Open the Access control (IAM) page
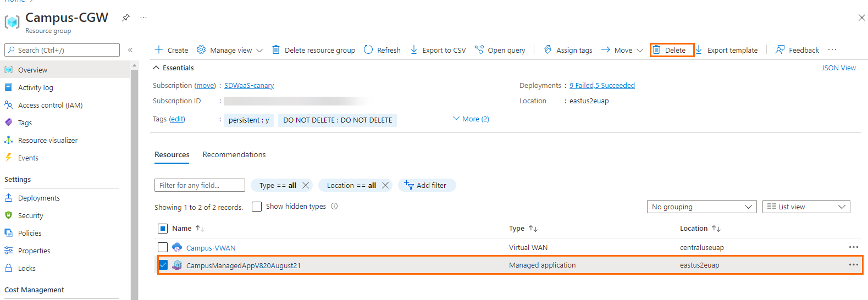868x300 pixels. (x=50, y=105)
